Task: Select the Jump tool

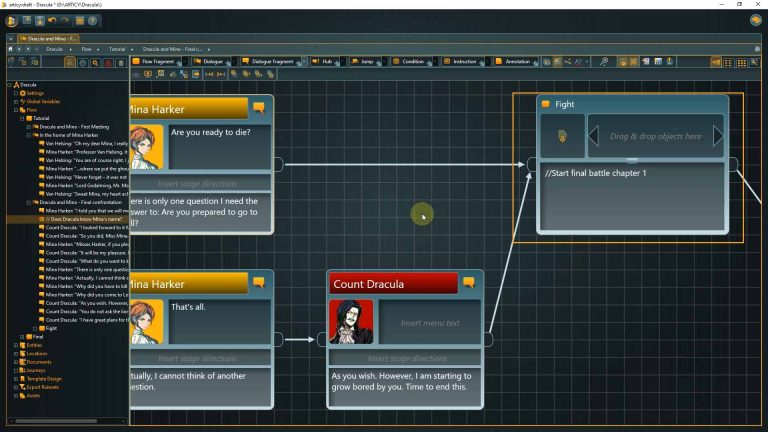Action: [363, 61]
